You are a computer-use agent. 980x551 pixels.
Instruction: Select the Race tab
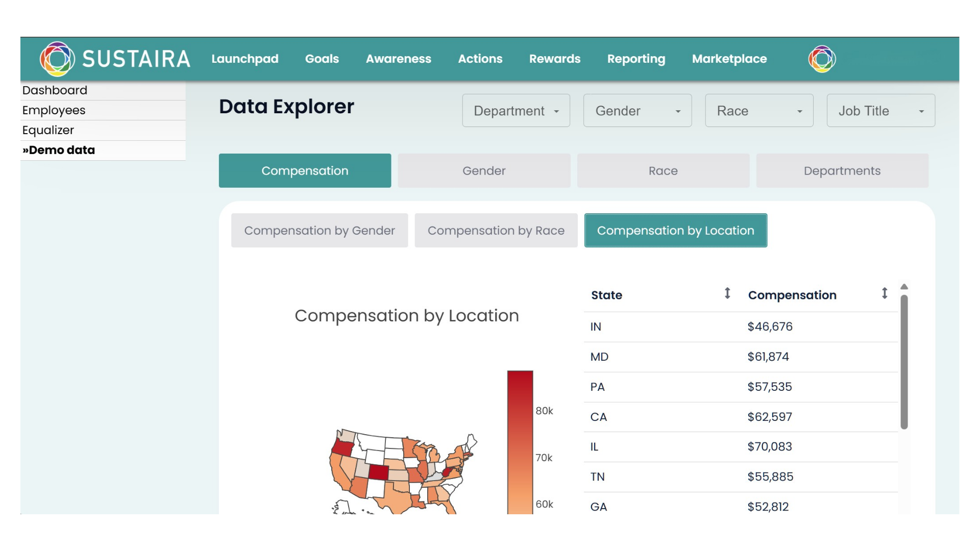[x=663, y=171]
